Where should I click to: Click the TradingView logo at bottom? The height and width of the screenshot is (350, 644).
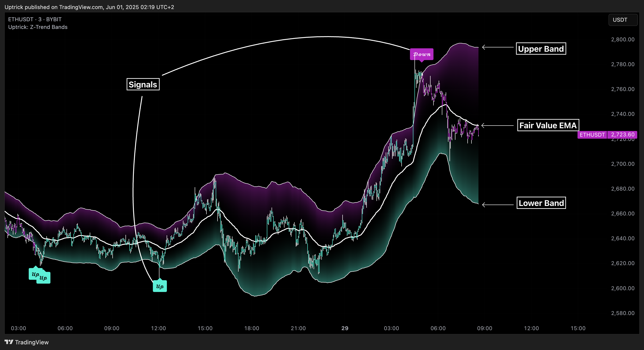(26, 342)
